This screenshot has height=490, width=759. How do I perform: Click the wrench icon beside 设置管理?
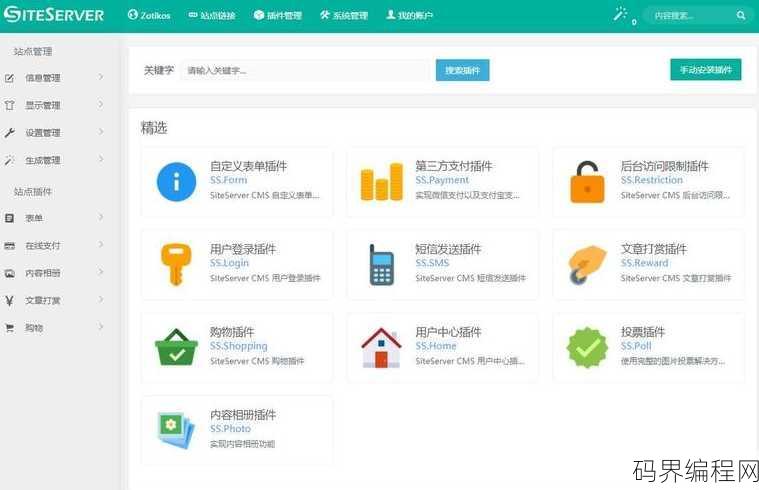click(9, 133)
